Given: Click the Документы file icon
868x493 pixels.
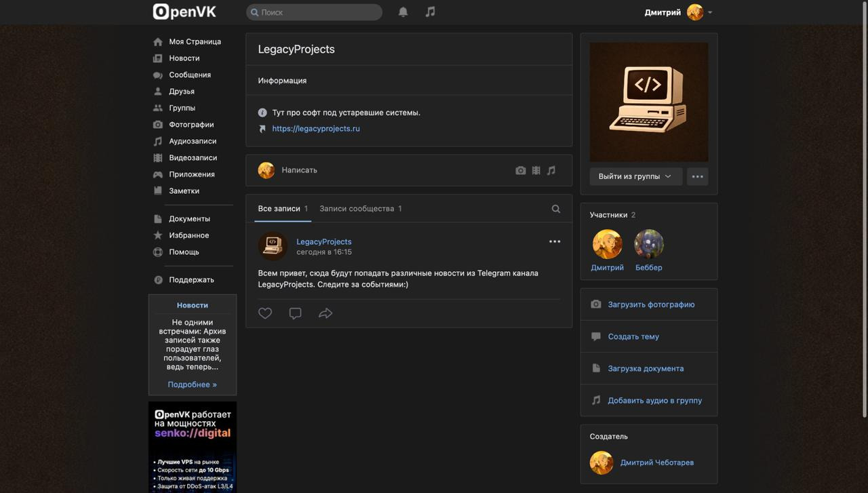Looking at the screenshot, I should 158,219.
